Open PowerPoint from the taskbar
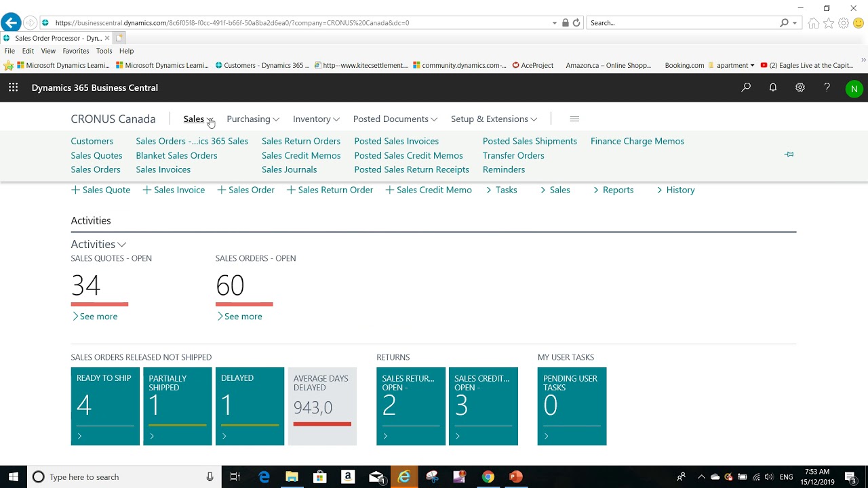 [x=516, y=477]
